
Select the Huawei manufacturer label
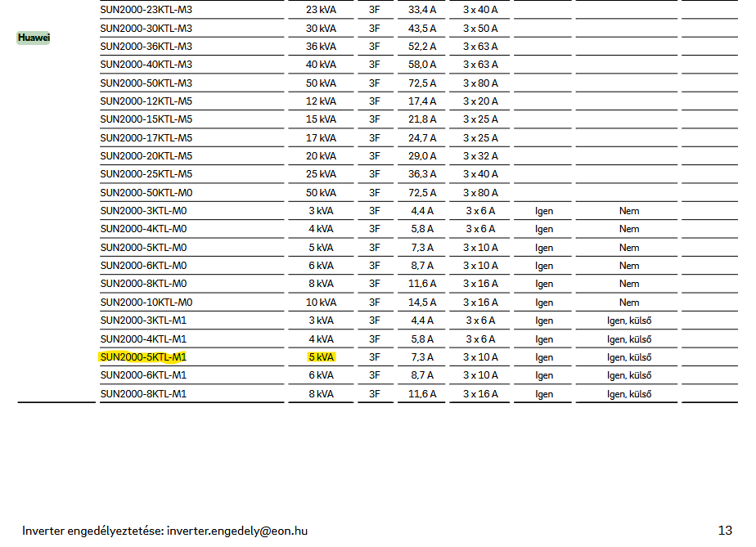(x=34, y=38)
